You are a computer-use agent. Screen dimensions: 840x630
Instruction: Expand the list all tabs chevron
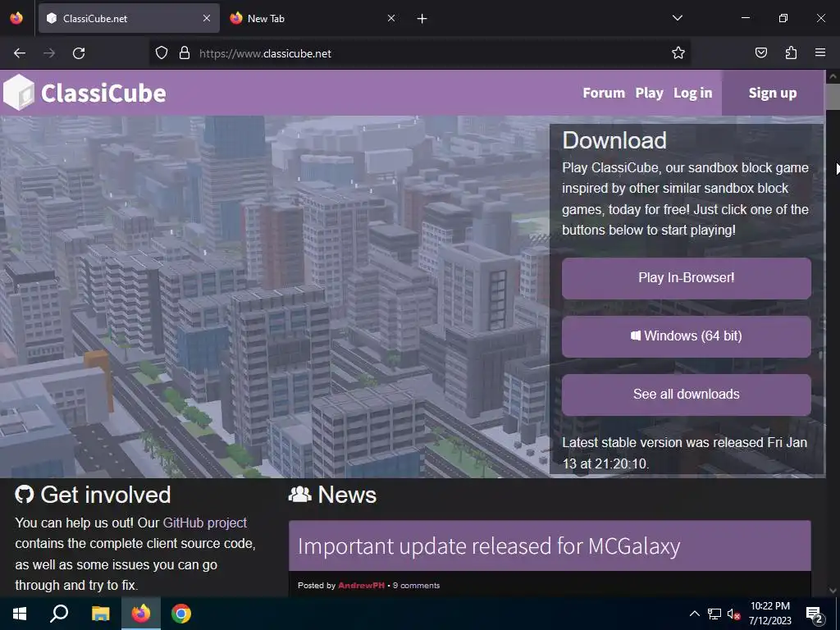(x=677, y=18)
